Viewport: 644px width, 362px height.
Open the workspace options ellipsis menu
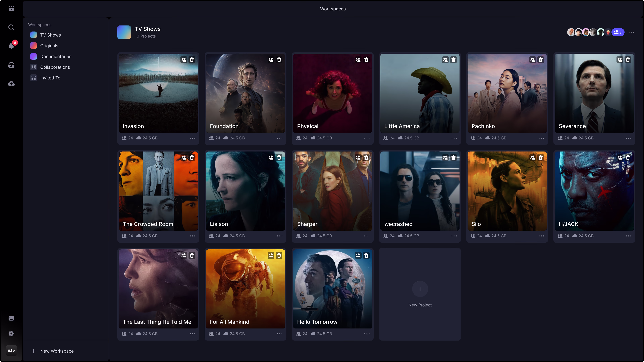[x=631, y=32]
